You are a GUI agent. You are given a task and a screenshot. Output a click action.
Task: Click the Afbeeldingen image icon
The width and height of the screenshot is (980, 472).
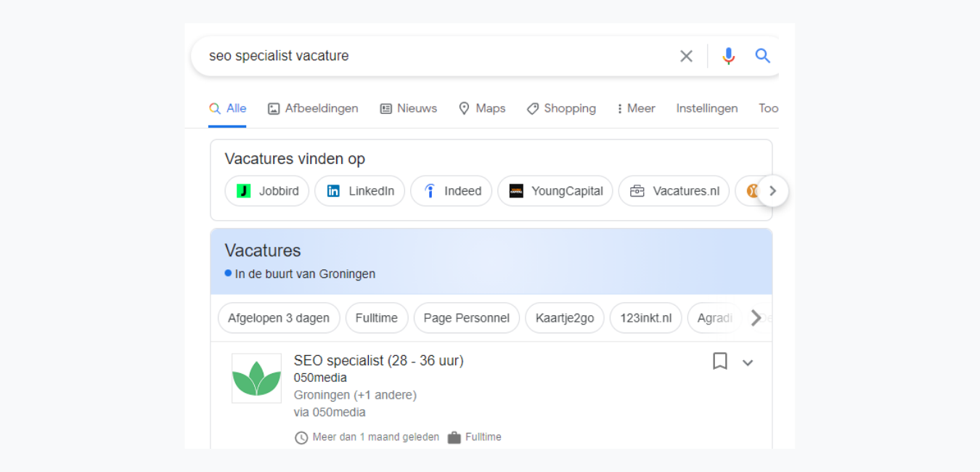pos(274,109)
